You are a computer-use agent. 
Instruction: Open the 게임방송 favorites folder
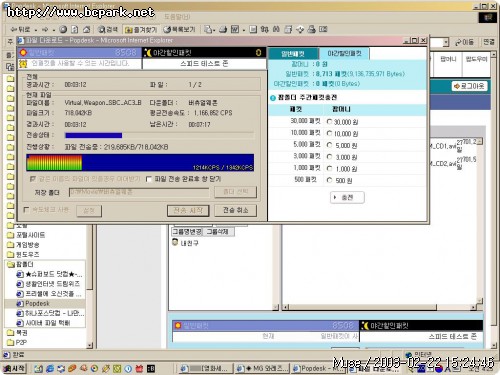click(x=27, y=245)
